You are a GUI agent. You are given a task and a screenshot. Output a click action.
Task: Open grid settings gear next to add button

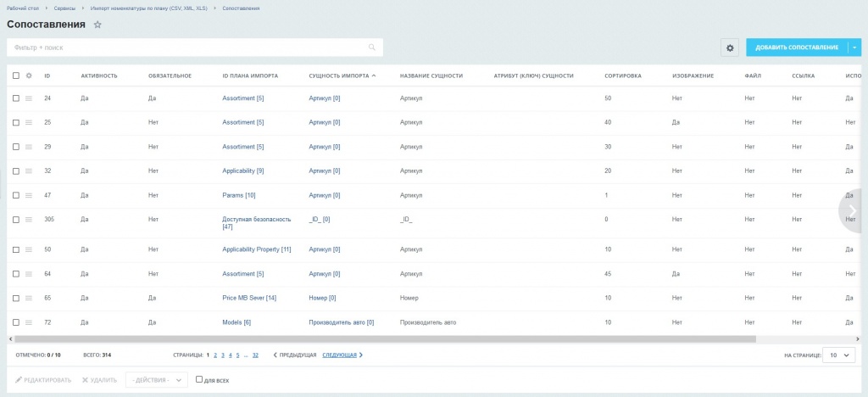coord(730,48)
